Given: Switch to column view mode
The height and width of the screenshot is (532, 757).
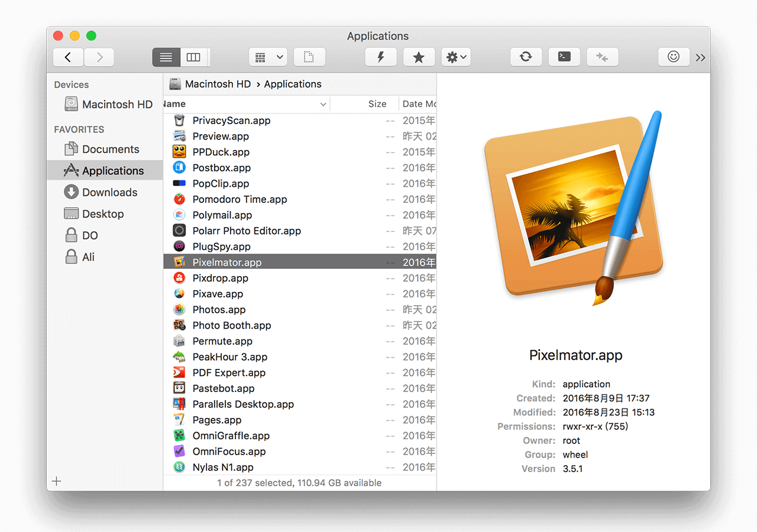Looking at the screenshot, I should 193,57.
